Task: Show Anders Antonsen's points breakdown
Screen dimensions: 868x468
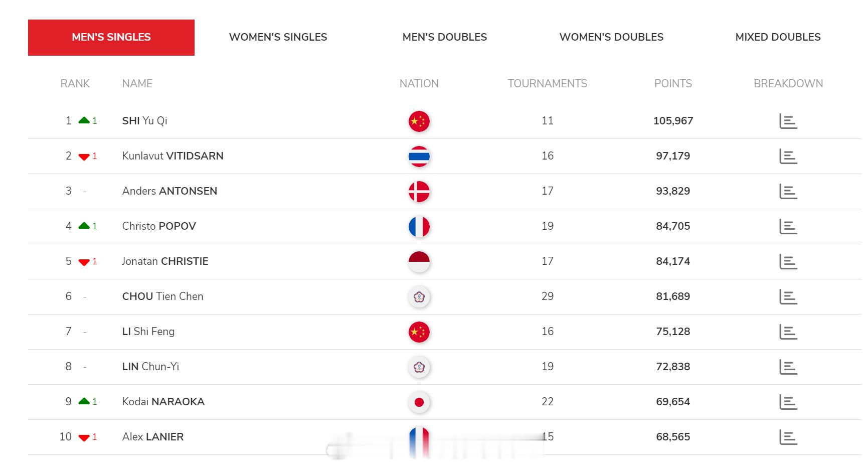Action: coord(788,192)
